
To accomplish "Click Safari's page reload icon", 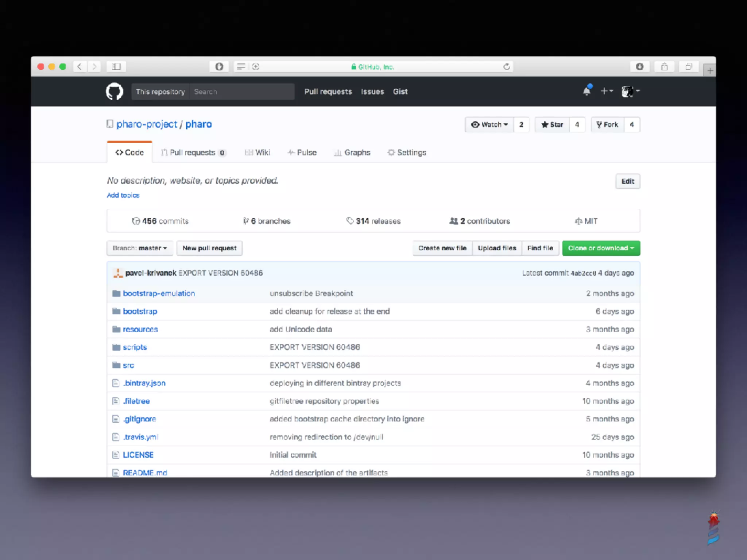I will pos(506,67).
